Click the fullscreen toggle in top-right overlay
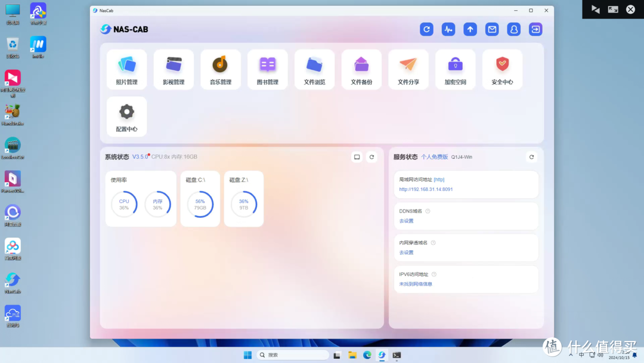Viewport: 644px width, 363px height. tap(613, 9)
